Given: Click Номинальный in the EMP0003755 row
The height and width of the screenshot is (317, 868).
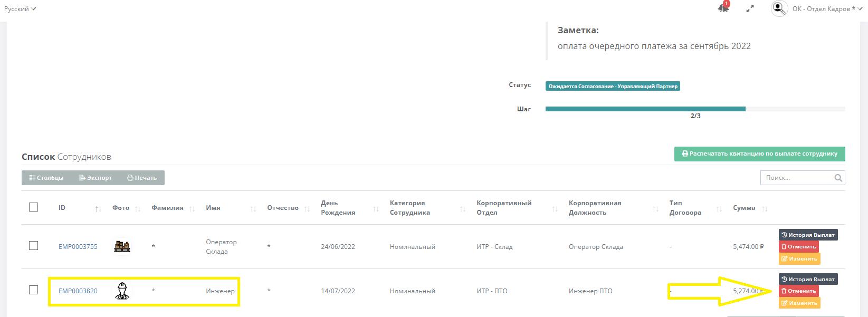Looking at the screenshot, I should pos(412,246).
